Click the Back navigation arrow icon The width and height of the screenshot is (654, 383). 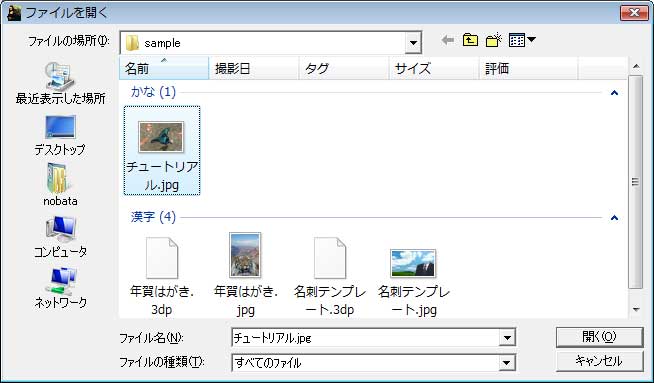pos(448,40)
